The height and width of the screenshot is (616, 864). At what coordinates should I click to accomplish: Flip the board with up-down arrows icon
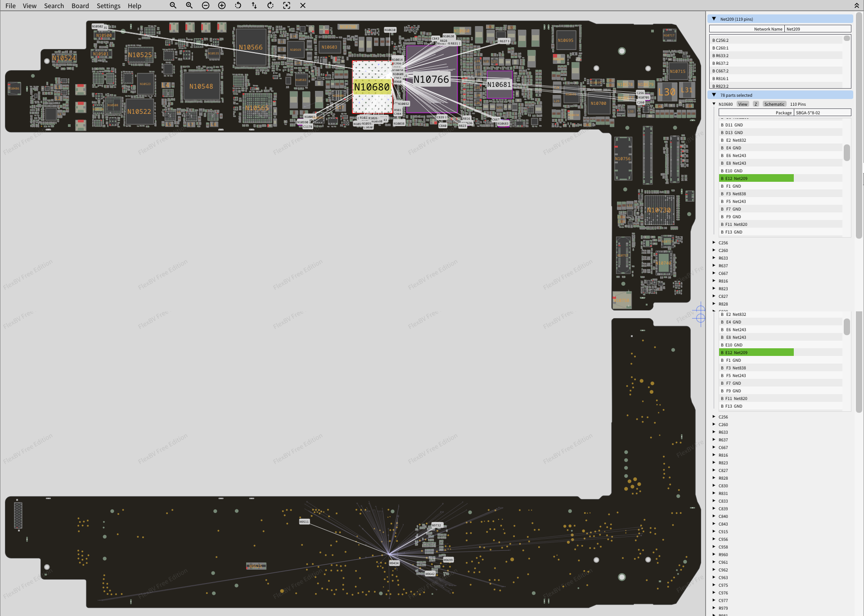click(254, 5)
